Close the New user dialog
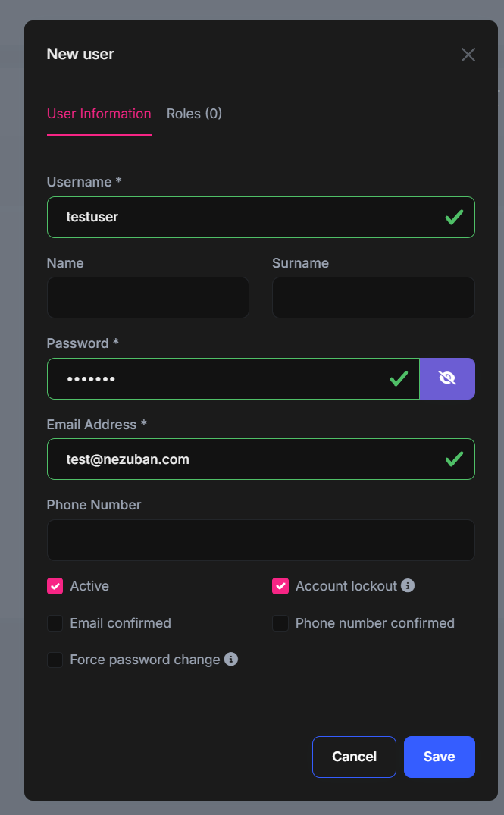 pos(468,55)
